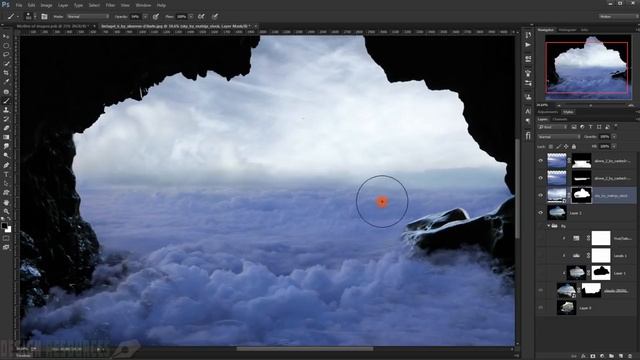This screenshot has width=640, height=360.
Task: Open the Window menu
Action: pos(143,5)
